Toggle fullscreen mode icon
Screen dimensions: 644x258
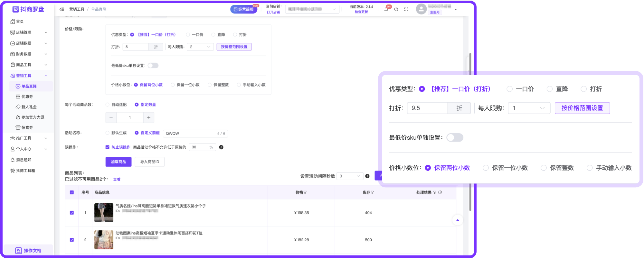[406, 9]
